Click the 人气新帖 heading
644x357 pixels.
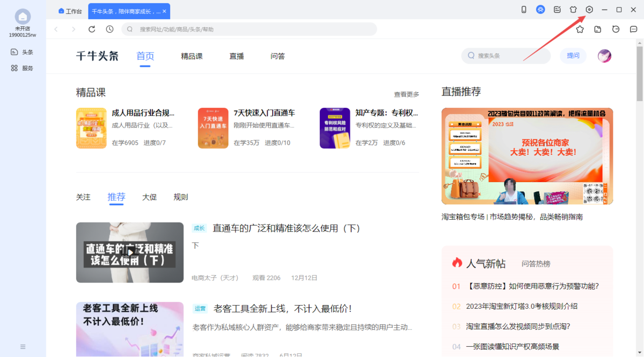tap(486, 263)
